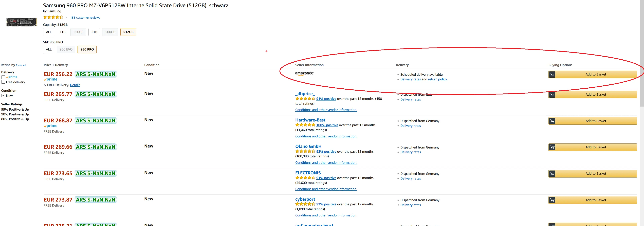Click the basket icon in the Hardware-Best offer row
The image size is (644, 226).
click(552, 121)
